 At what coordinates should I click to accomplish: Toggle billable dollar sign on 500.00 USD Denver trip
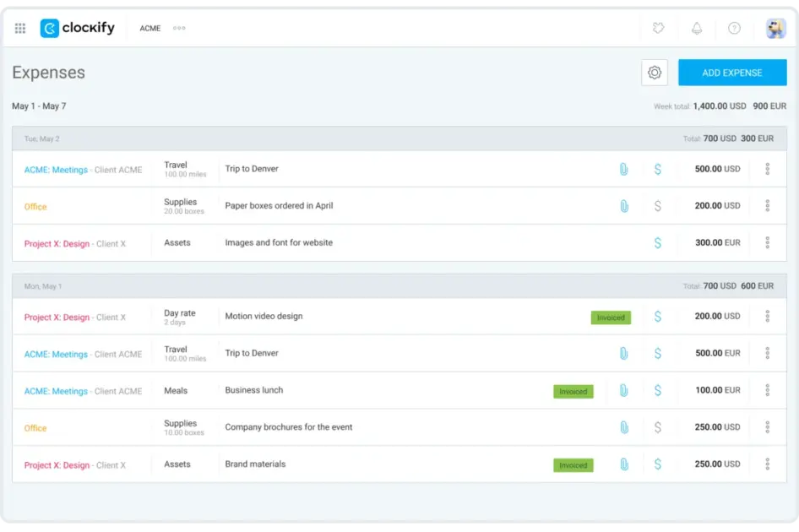pyautogui.click(x=657, y=169)
